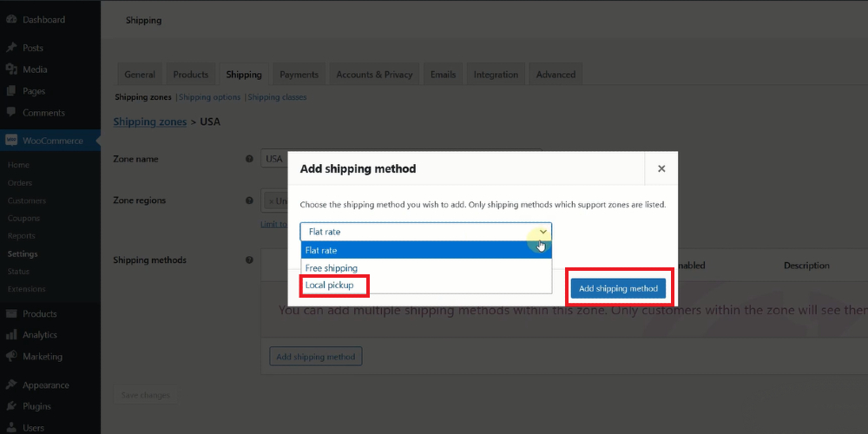The height and width of the screenshot is (434, 868).
Task: Choose Local pickup option in list
Action: point(425,285)
